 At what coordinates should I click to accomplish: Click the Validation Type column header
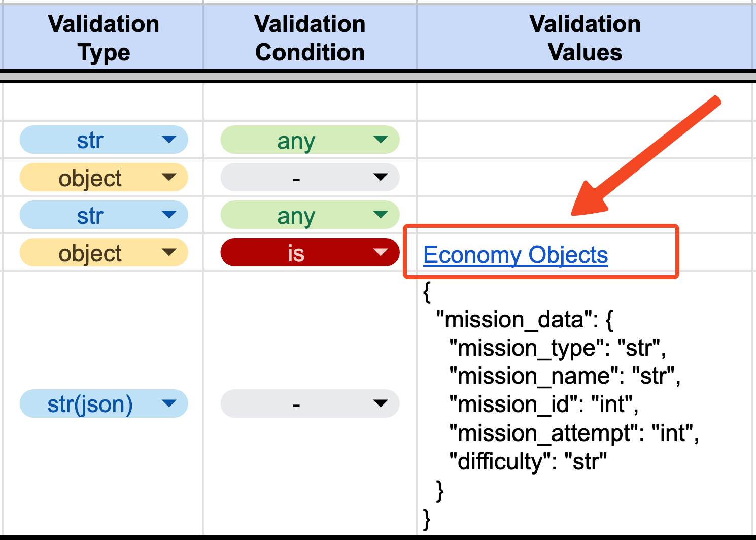click(x=104, y=38)
